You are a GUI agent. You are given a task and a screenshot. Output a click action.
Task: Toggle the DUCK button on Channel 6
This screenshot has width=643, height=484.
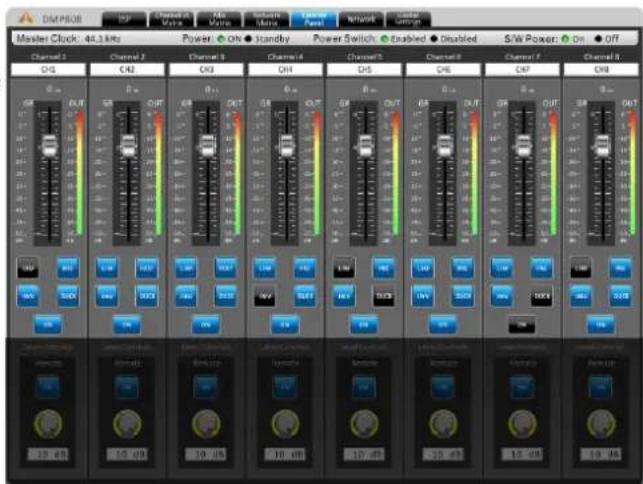[463, 296]
